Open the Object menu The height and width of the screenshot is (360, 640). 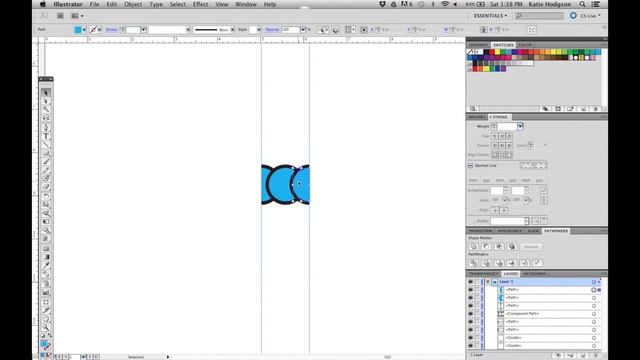coord(133,4)
